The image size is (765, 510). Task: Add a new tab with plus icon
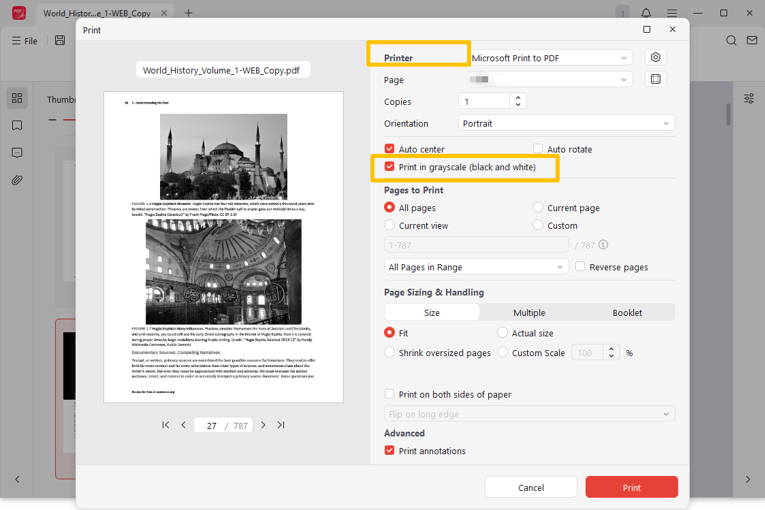click(x=188, y=13)
